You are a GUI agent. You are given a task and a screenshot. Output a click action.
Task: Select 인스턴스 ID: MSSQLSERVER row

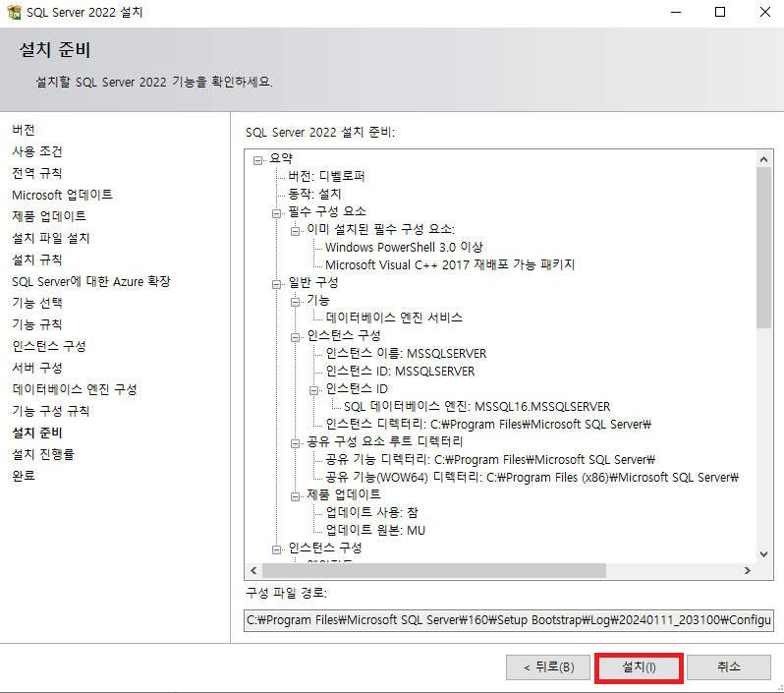click(x=400, y=371)
